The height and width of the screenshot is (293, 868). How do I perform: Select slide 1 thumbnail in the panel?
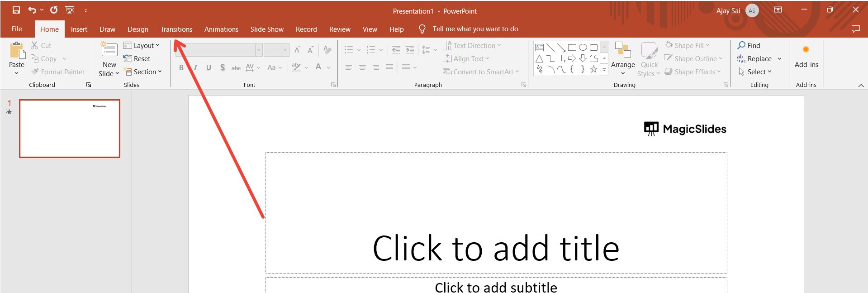pos(70,129)
